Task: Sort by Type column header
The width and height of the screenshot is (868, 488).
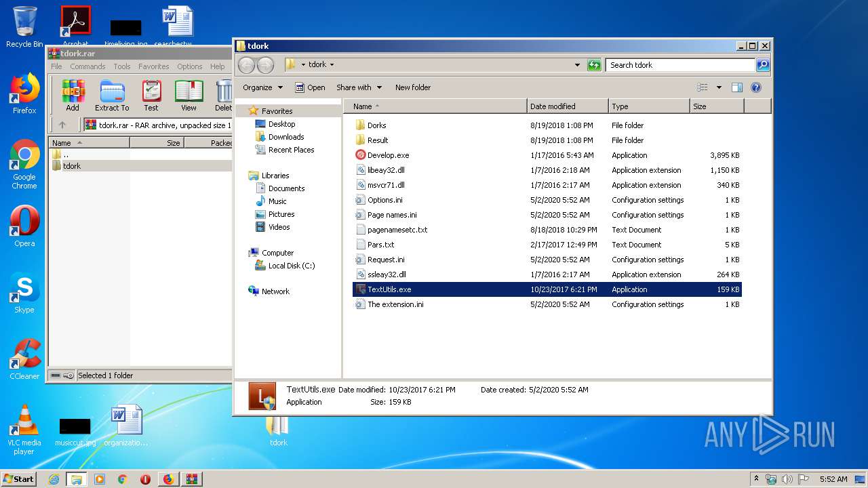Action: [649, 106]
